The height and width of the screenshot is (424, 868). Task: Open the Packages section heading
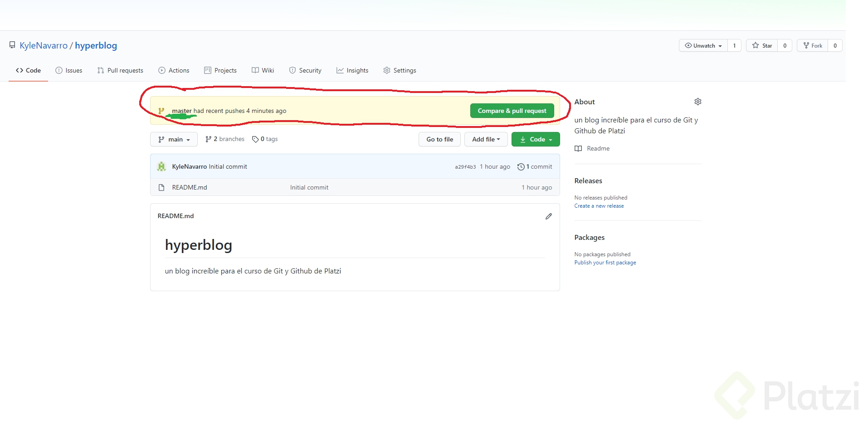590,237
